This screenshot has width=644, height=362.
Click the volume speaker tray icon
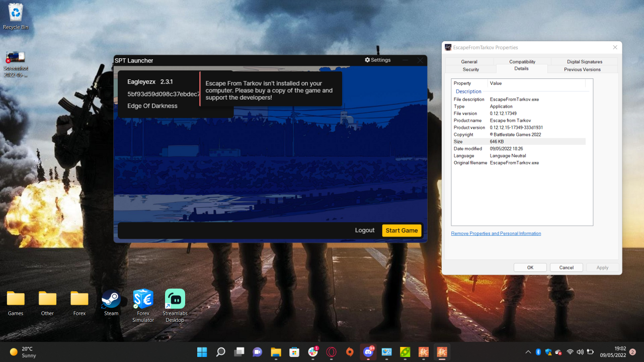pyautogui.click(x=580, y=352)
